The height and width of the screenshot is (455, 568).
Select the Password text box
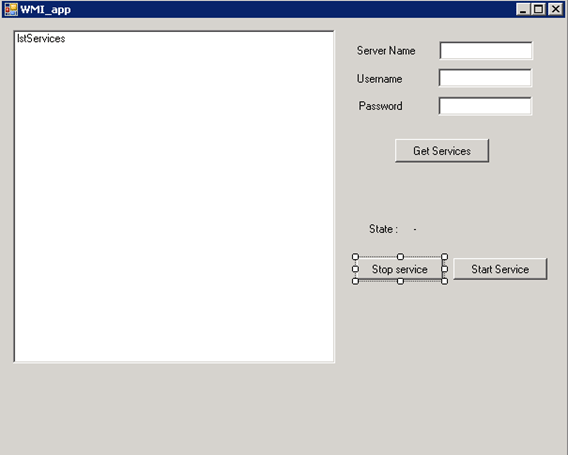pos(485,106)
